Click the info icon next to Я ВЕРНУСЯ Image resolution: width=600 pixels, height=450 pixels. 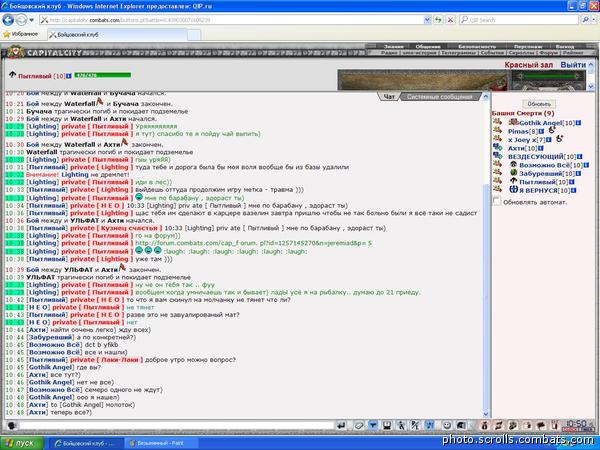pyautogui.click(x=573, y=191)
